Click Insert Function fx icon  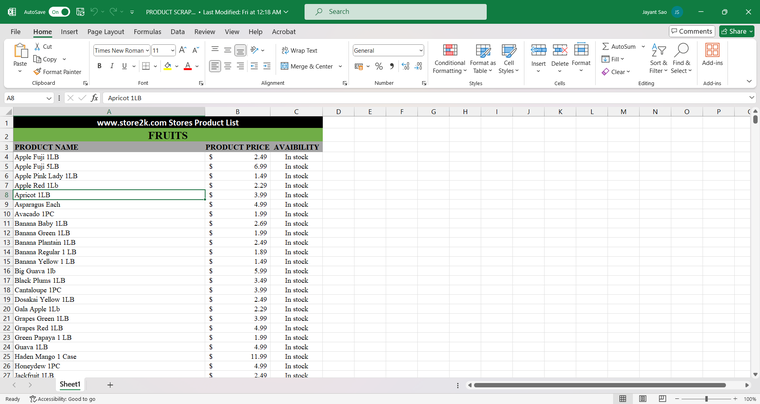pos(94,98)
